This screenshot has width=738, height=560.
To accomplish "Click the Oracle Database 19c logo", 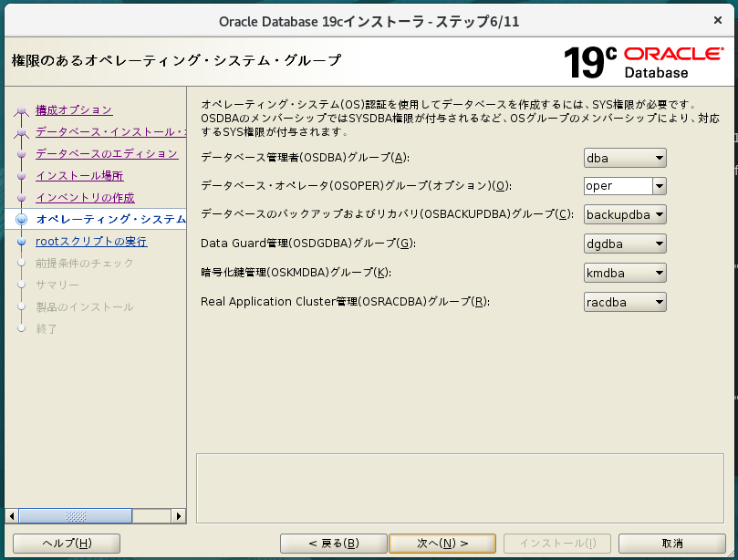I will click(x=643, y=62).
